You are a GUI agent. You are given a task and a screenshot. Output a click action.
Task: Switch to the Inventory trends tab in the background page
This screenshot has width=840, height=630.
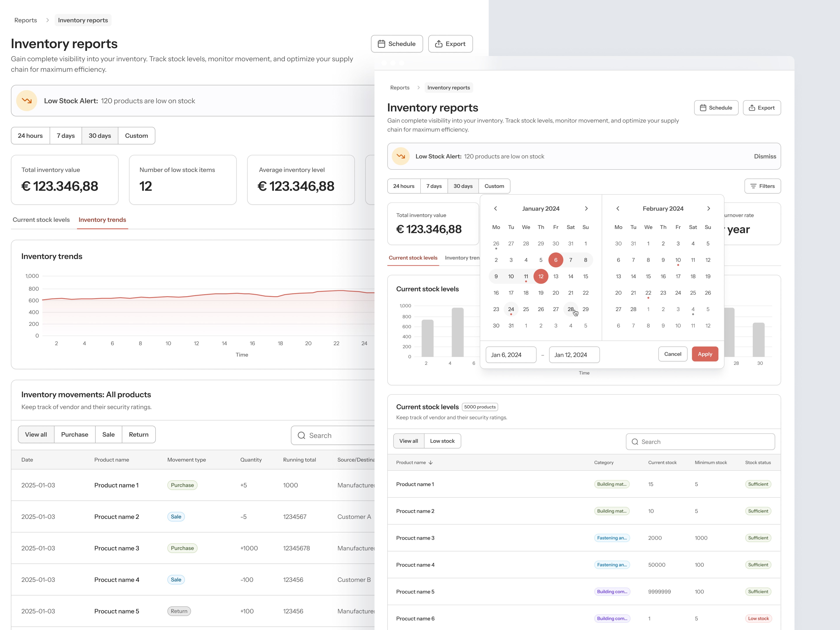102,220
